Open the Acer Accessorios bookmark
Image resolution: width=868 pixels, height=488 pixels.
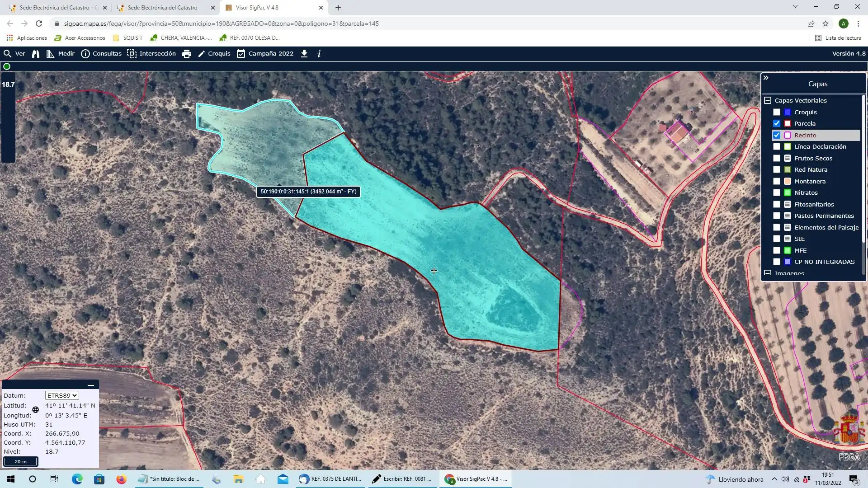point(80,38)
